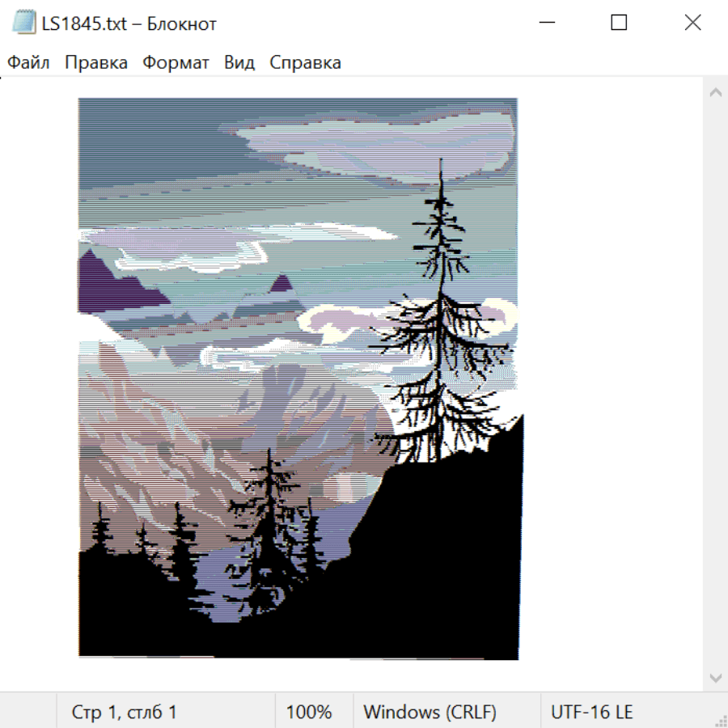This screenshot has height=728, width=728.
Task: Open the Правка menu
Action: pos(96,62)
